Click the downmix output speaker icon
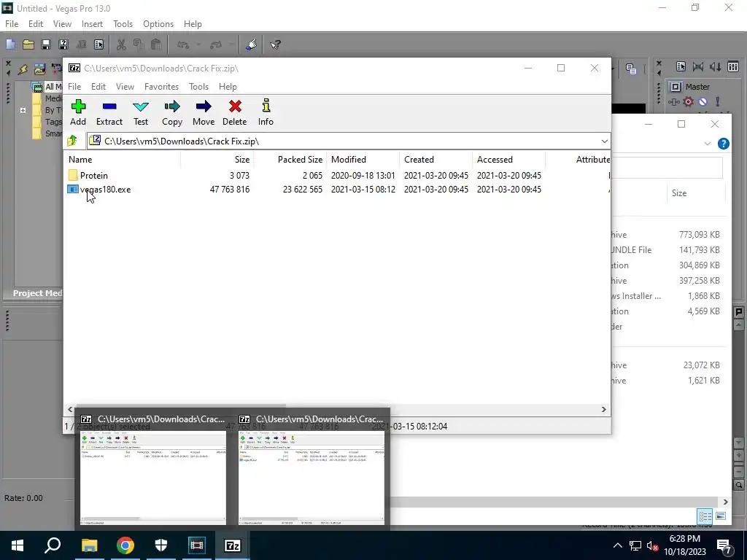Viewport: 747px width, 560px height. (x=698, y=67)
